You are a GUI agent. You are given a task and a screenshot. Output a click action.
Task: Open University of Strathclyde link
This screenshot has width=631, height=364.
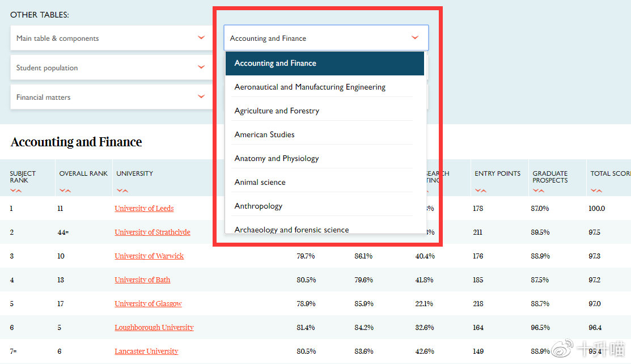pyautogui.click(x=153, y=232)
